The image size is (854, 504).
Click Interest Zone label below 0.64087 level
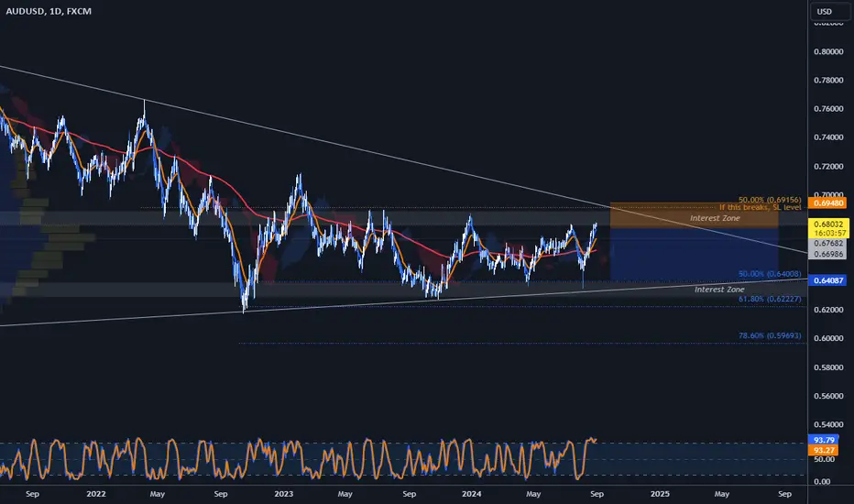tap(719, 290)
